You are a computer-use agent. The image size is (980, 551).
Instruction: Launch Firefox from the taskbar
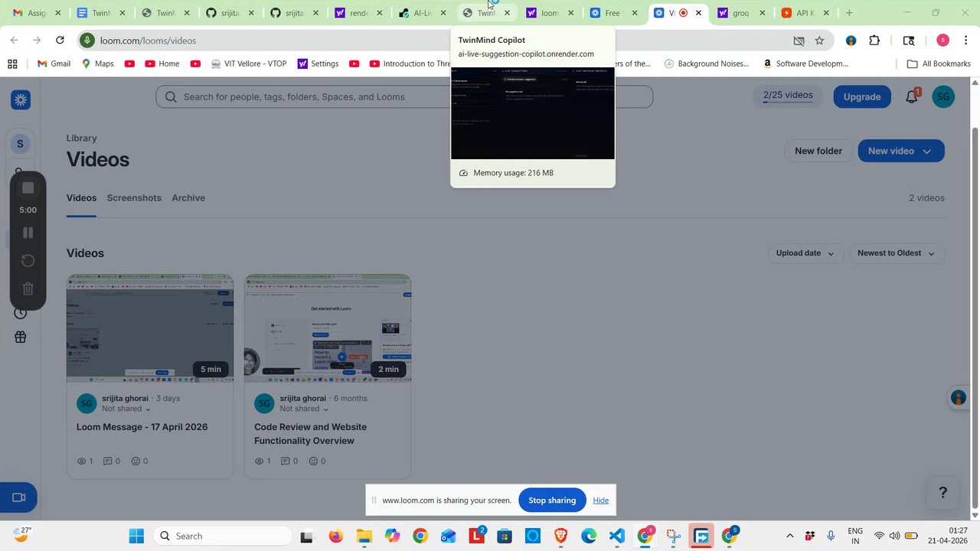(335, 536)
